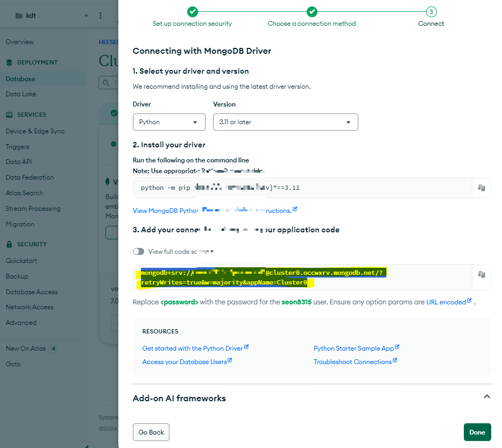Click the completed connection method checkmark

[x=312, y=12]
